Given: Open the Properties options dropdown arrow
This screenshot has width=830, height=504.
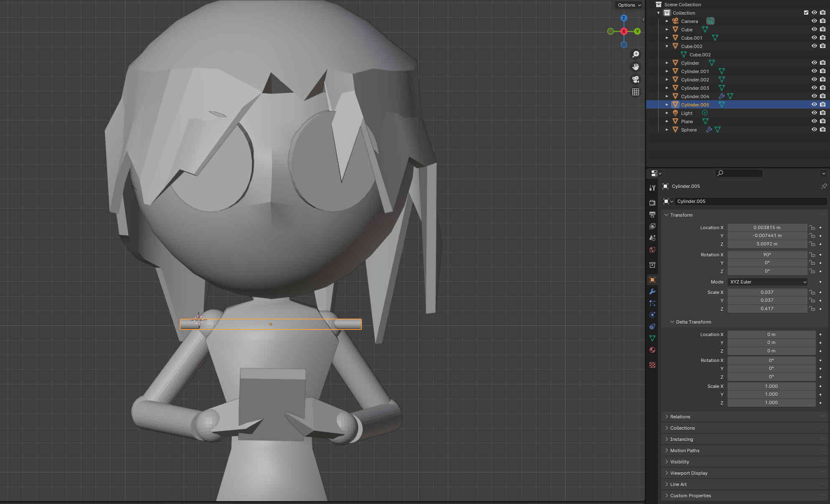Looking at the screenshot, I should pos(824,173).
